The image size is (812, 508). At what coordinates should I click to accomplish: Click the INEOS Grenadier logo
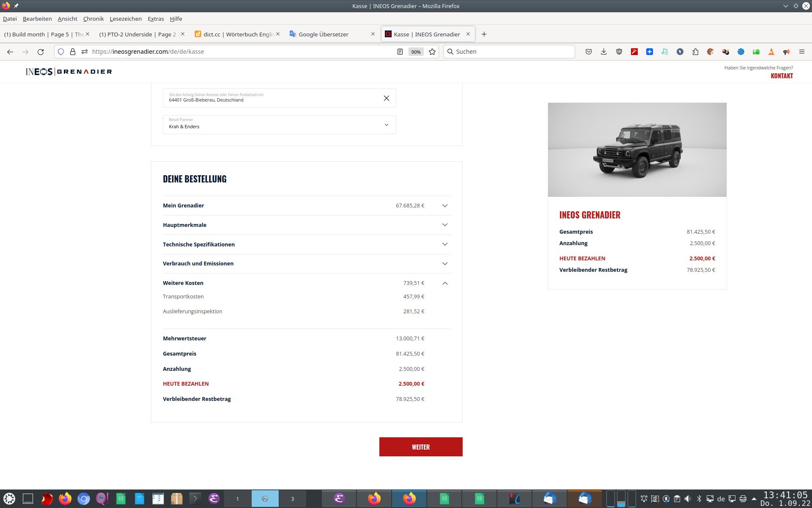(x=69, y=72)
